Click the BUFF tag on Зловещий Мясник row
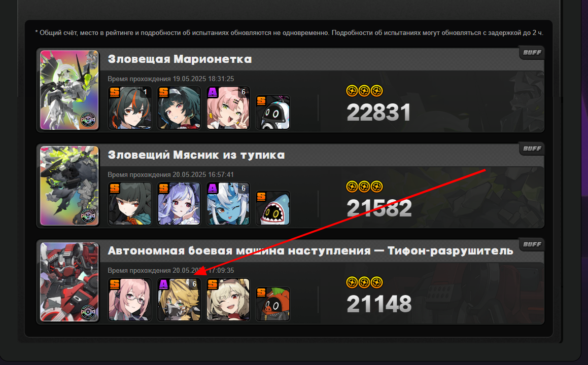Screen dimensions: 588x365 (531, 149)
